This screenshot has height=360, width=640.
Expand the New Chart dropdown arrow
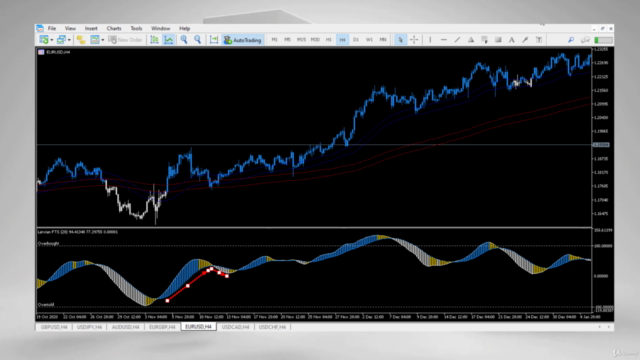51,40
